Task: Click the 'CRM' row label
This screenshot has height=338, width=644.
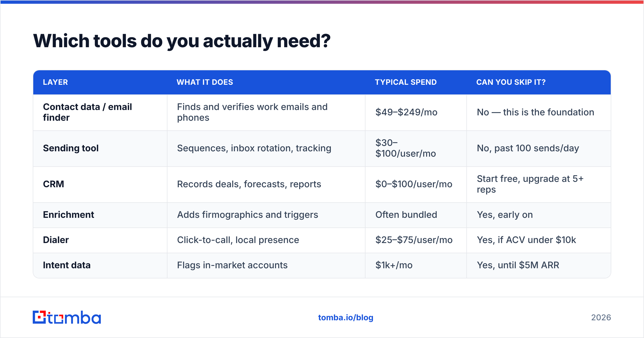Action: point(53,184)
